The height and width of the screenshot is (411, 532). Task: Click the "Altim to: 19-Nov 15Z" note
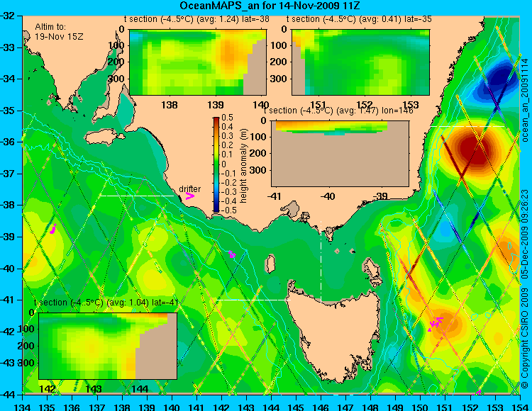[x=59, y=31]
